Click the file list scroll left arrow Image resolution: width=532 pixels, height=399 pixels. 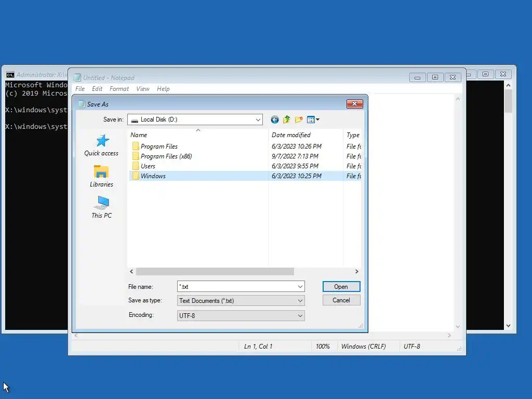click(x=131, y=271)
